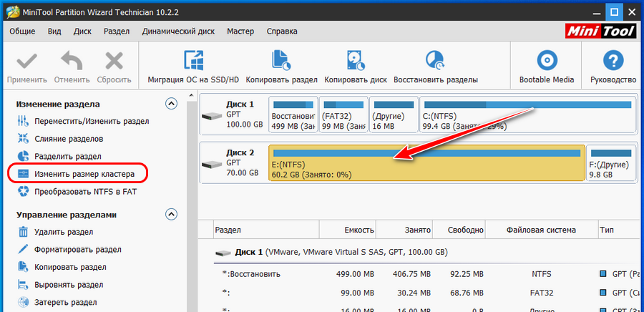Click the Сбросить discard icon

(x=114, y=60)
